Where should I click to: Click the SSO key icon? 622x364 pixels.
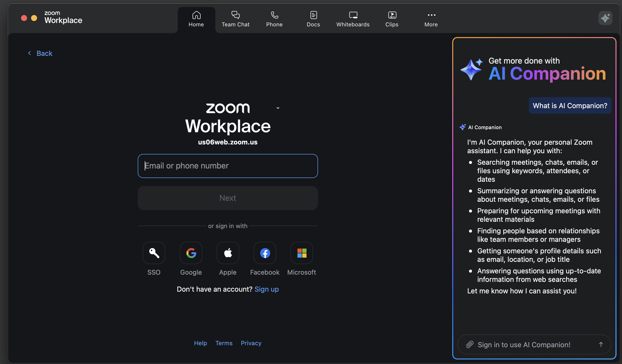tap(154, 253)
